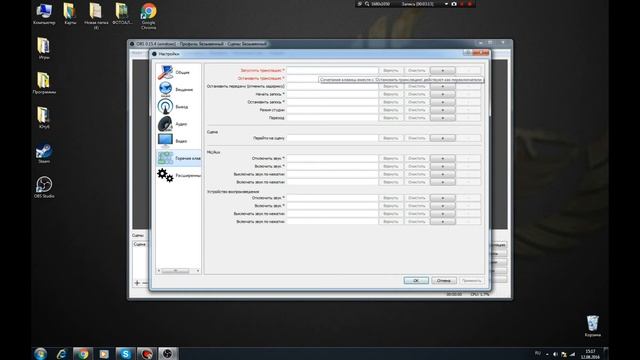Focus Mic/Aux Включить звук hotkey field
Screen dimensions: 640x360
[332, 167]
